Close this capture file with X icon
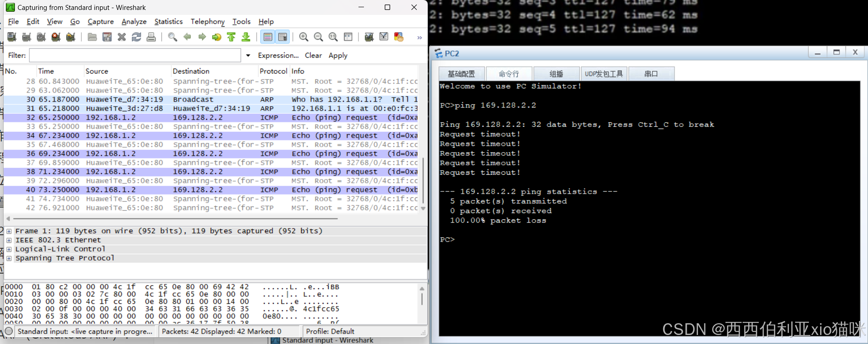This screenshot has width=868, height=344. [122, 37]
